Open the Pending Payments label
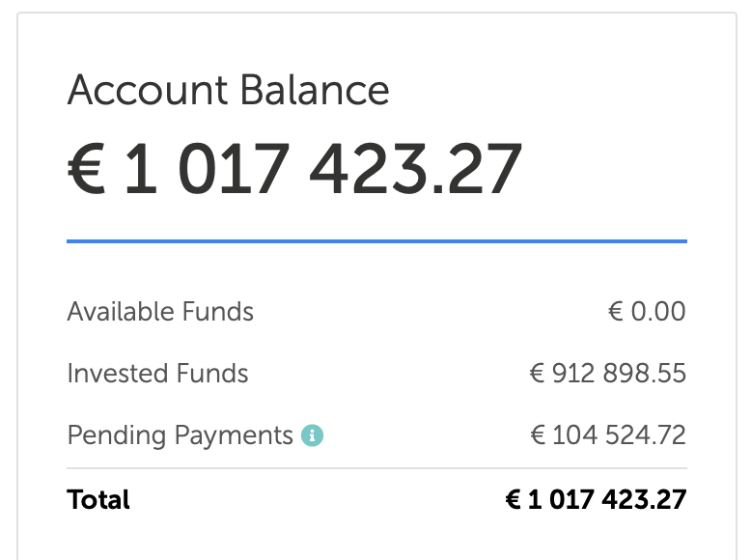 click(x=180, y=435)
